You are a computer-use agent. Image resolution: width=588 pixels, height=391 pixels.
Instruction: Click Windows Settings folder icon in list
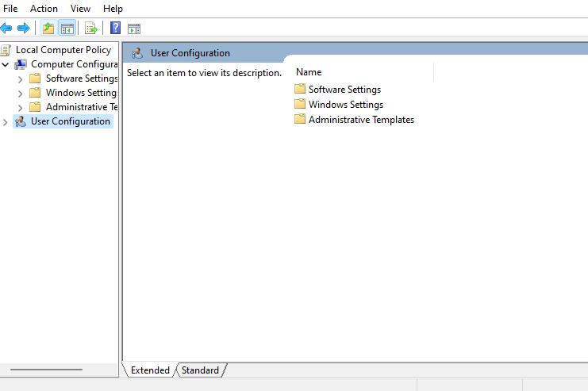pyautogui.click(x=300, y=104)
